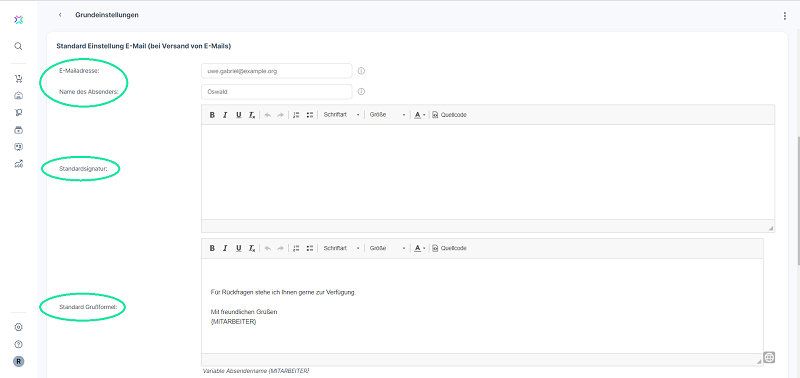Click the 'Variable Absendername' hint text
The height and width of the screenshot is (378, 800).
coord(256,371)
